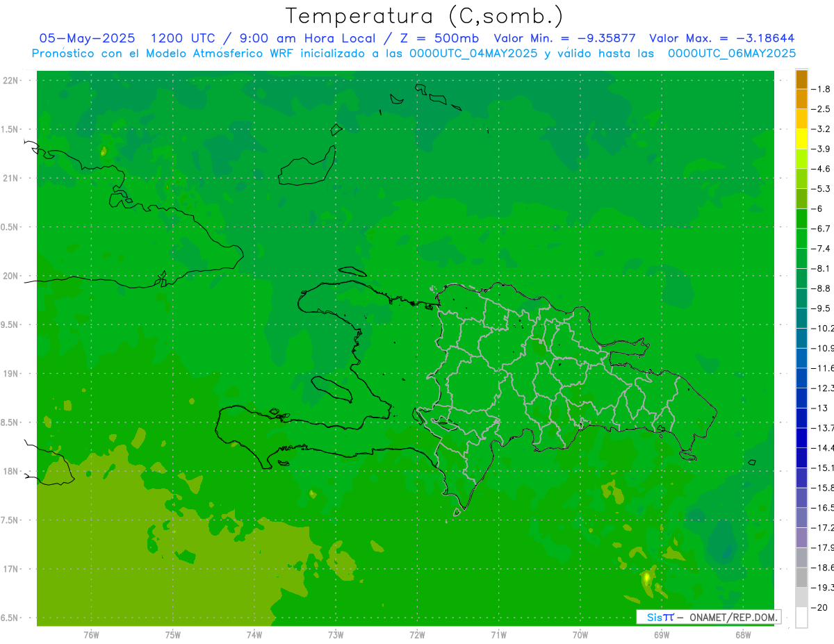Viewport: 834px width, 644px height.
Task: Click the '-5.3' color bar label
Action: (822, 188)
